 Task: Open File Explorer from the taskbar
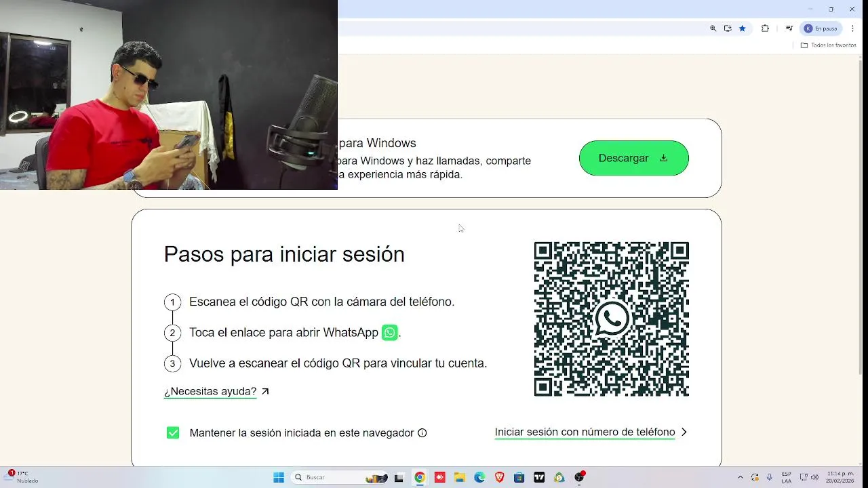(x=459, y=477)
